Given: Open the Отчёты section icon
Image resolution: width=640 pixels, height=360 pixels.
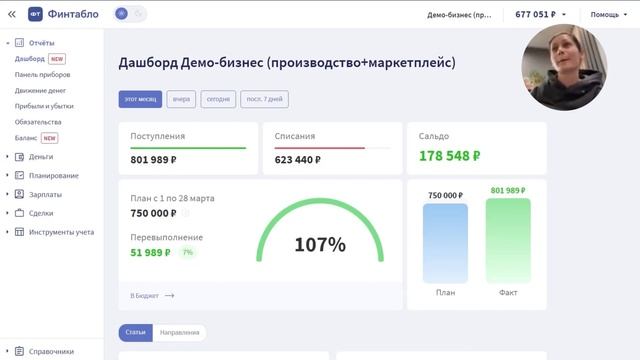Looking at the screenshot, I should pos(19,42).
